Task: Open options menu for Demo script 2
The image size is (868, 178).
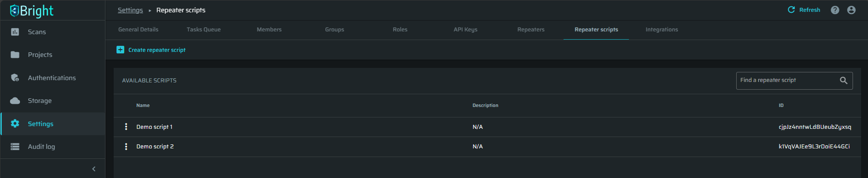Action: (x=126, y=147)
